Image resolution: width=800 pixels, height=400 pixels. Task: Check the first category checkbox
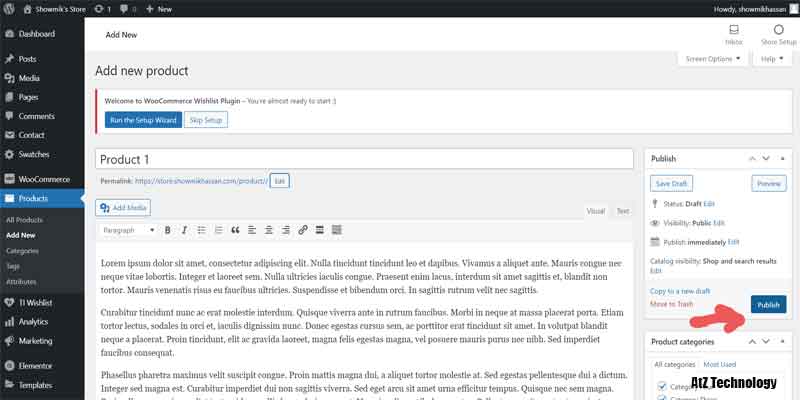click(660, 386)
